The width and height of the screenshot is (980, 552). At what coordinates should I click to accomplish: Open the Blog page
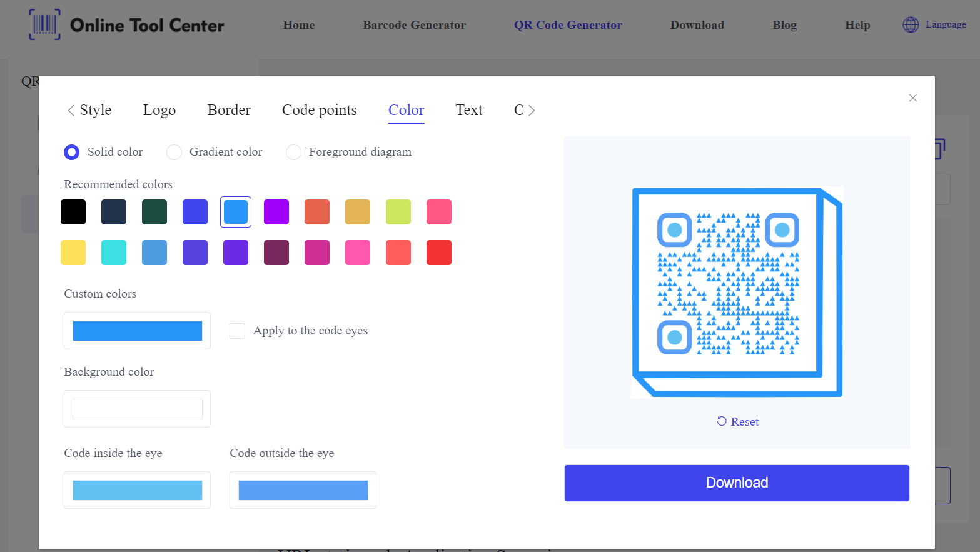(785, 25)
